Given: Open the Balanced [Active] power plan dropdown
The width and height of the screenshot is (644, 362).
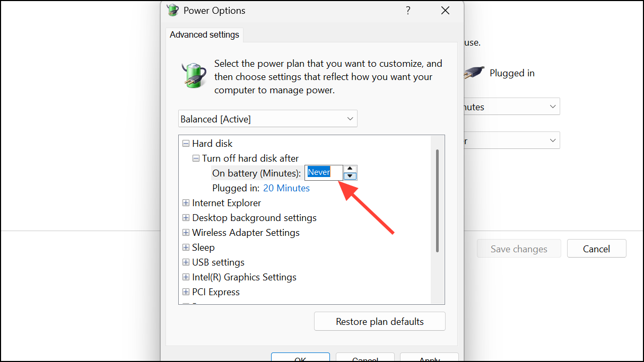Looking at the screenshot, I should coord(267,119).
